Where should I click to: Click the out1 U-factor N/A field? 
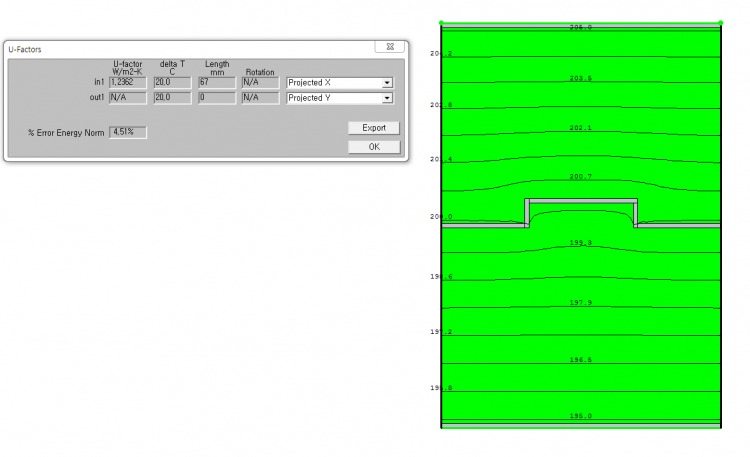point(128,98)
